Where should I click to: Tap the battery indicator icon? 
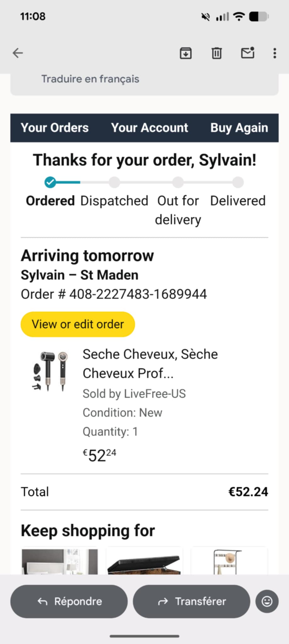point(258,16)
